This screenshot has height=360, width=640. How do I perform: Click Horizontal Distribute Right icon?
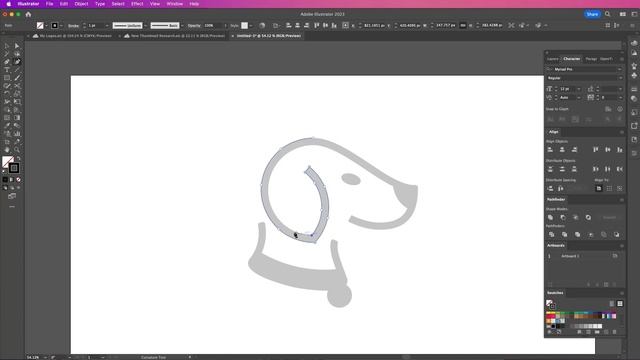620,169
